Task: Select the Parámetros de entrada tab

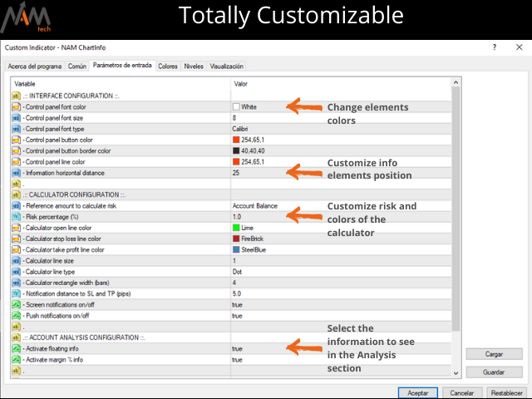Action: point(122,65)
